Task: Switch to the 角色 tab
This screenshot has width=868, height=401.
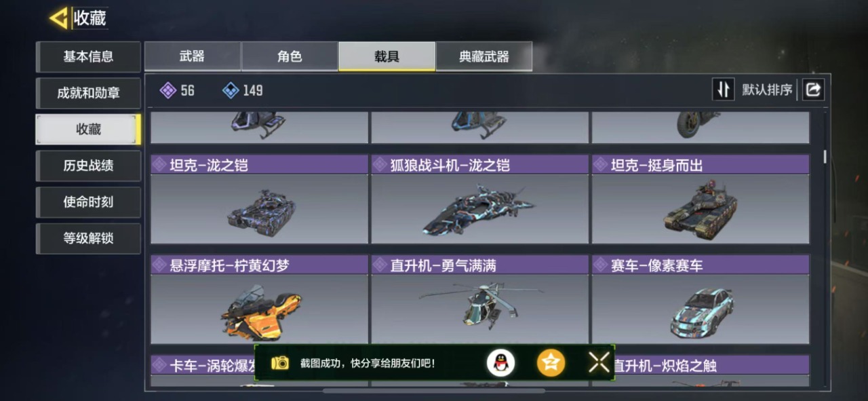Action: coord(290,56)
